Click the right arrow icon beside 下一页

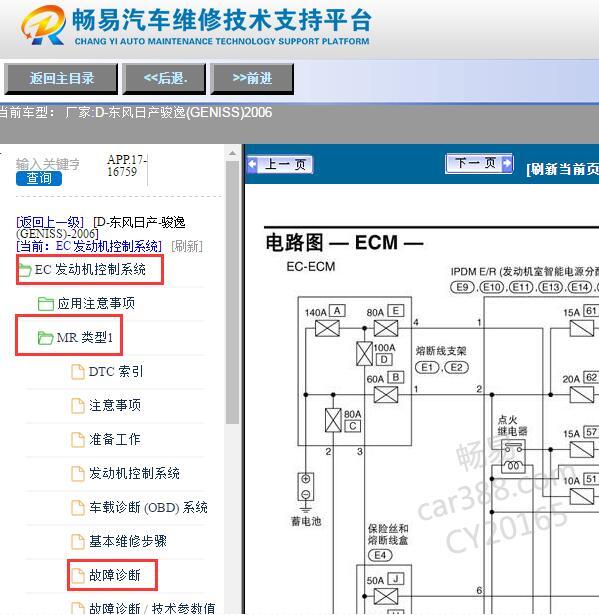[507, 163]
